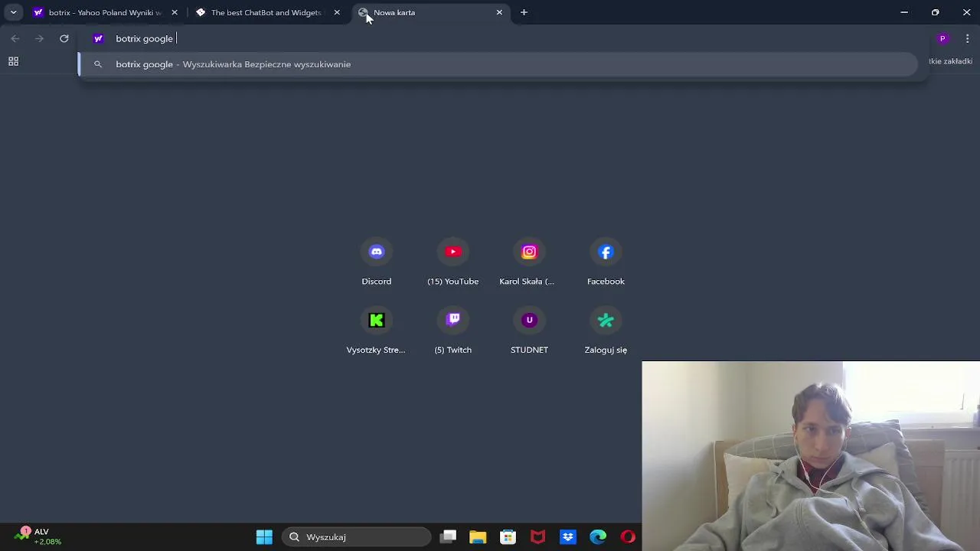Close the botrix Yahoo Poland tab
The height and width of the screenshot is (551, 980).
175,12
